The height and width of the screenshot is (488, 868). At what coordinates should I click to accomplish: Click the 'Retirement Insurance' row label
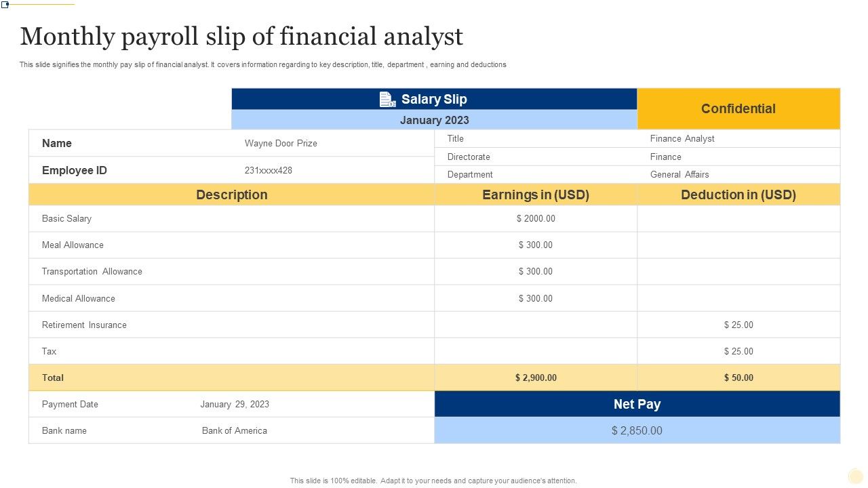coord(84,325)
